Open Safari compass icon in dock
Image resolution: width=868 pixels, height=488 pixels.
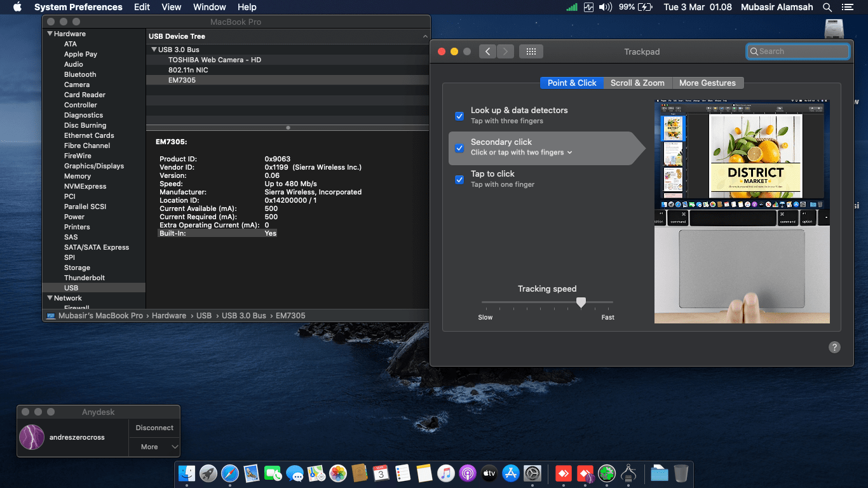230,473
